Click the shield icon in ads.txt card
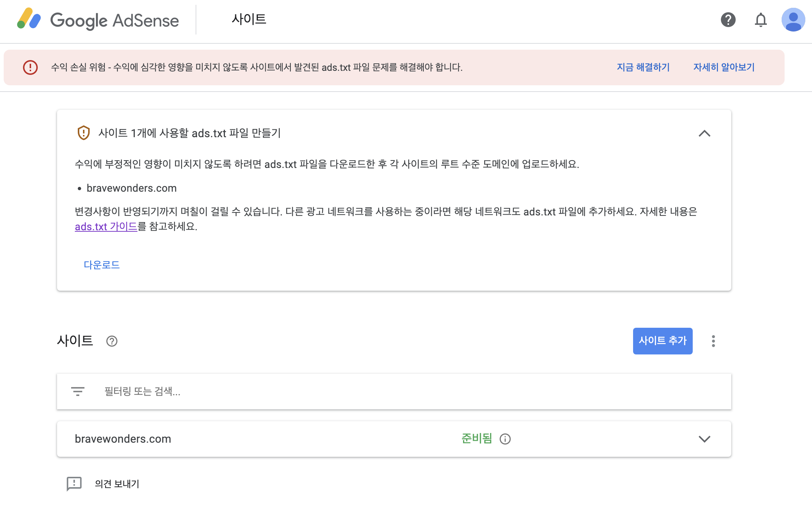The width and height of the screenshot is (812, 525). pyautogui.click(x=84, y=133)
